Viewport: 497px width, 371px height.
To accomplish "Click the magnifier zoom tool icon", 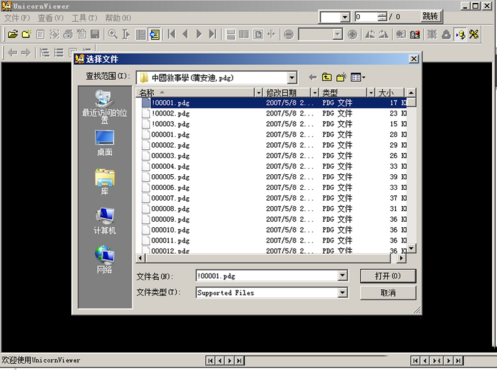I will (x=113, y=34).
